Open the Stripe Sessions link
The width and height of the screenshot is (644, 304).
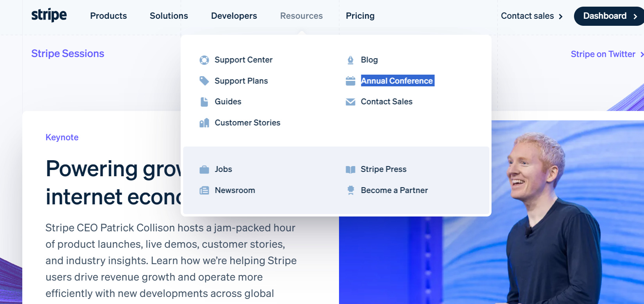click(x=68, y=54)
